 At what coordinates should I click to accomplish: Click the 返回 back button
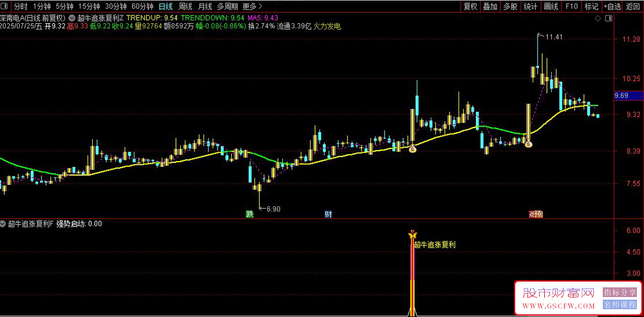633,6
